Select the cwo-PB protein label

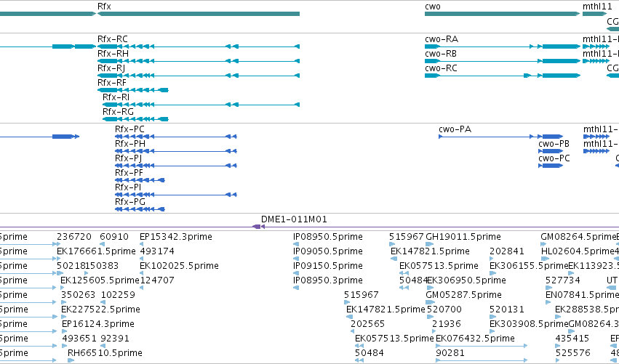click(x=554, y=144)
